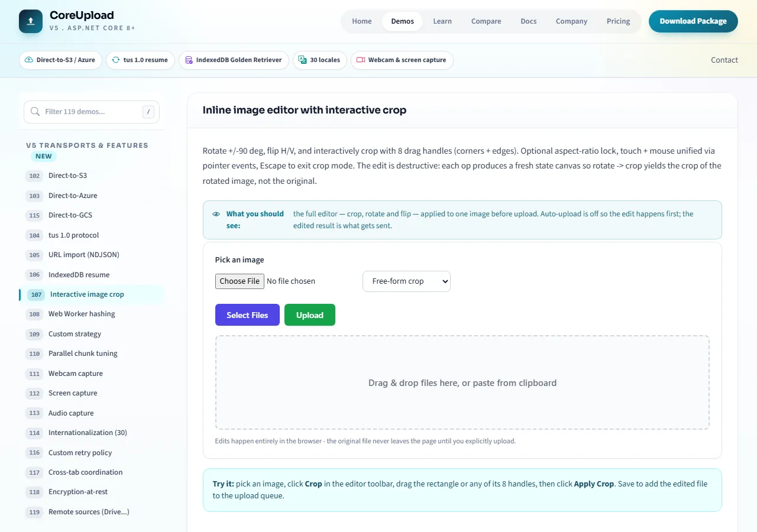Click the magnifier icon in demo filter box
The image size is (757, 532).
[x=35, y=112]
